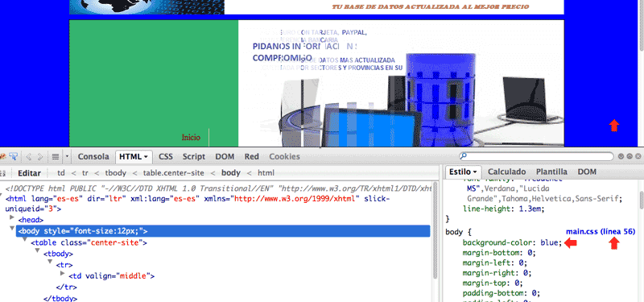This screenshot has width=644, height=302.
Task: Expand the td valign middle node
Action: pos(63,273)
